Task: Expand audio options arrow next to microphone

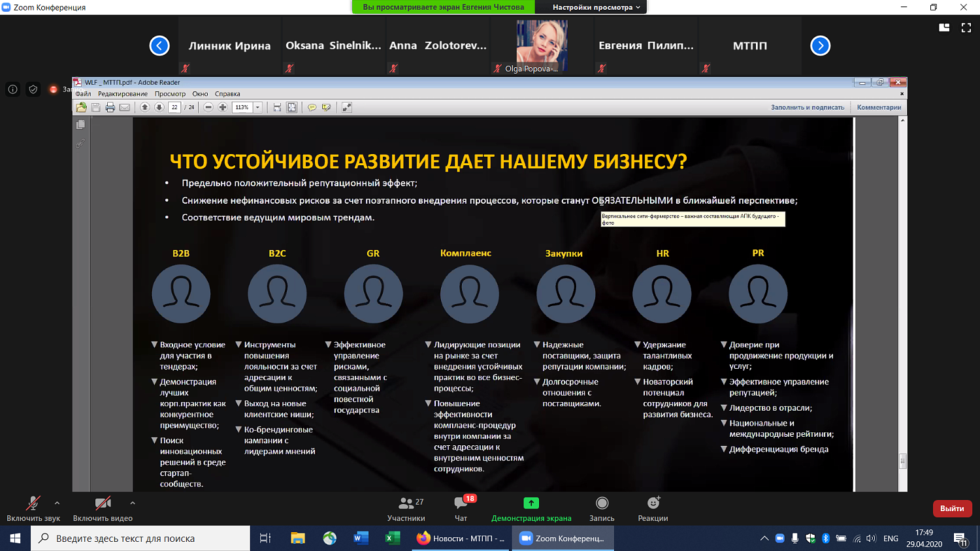Action: point(57,503)
